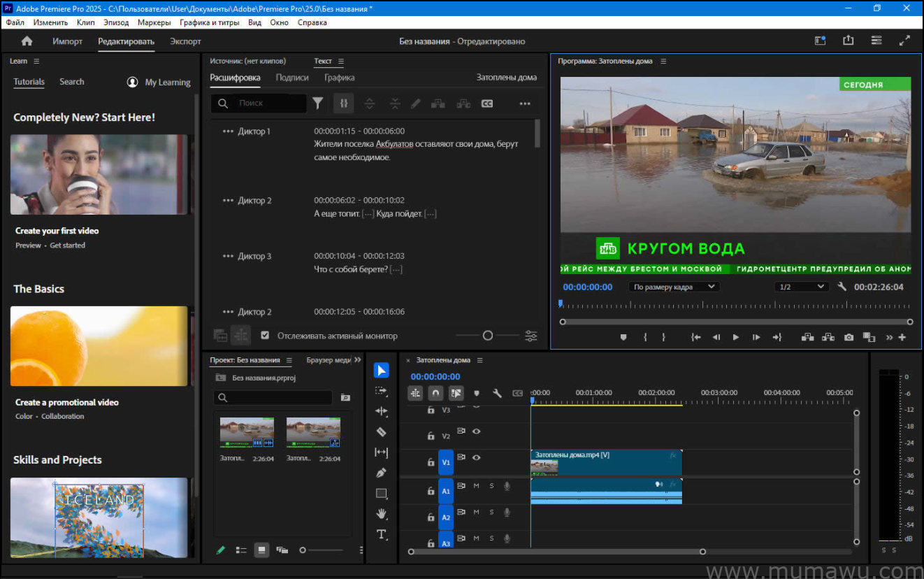Select the Razor tool

point(381,431)
